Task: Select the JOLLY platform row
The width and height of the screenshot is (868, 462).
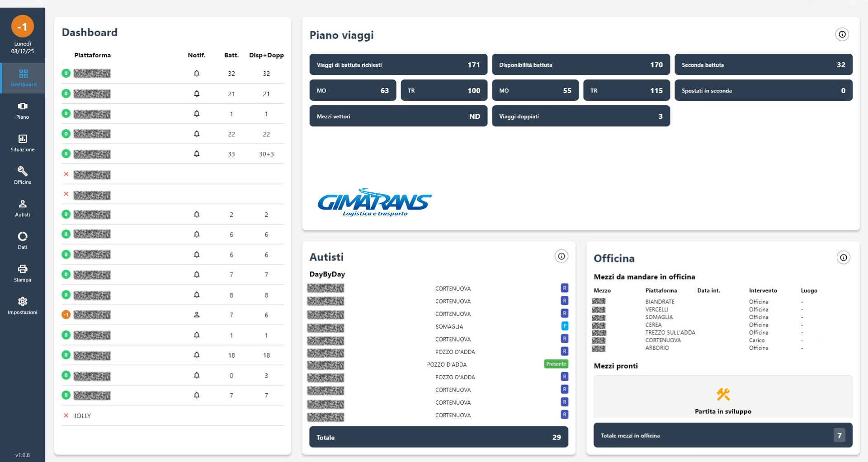Action: [x=83, y=416]
